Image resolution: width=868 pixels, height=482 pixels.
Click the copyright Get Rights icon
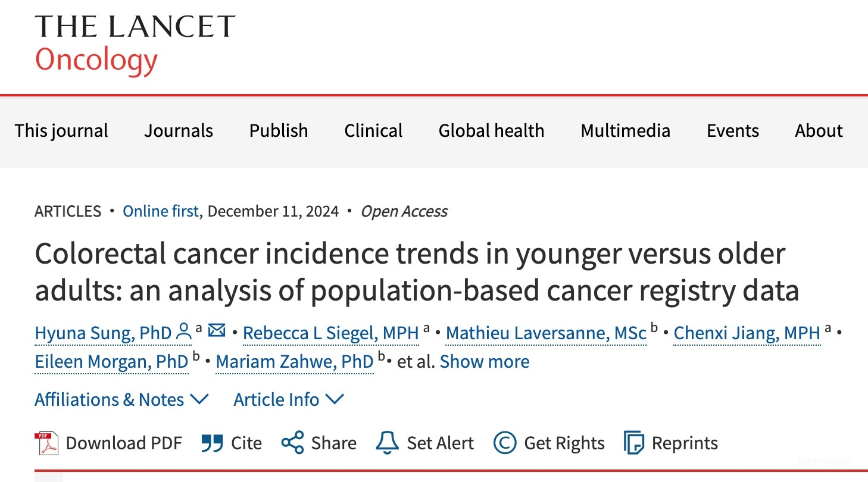[x=505, y=443]
